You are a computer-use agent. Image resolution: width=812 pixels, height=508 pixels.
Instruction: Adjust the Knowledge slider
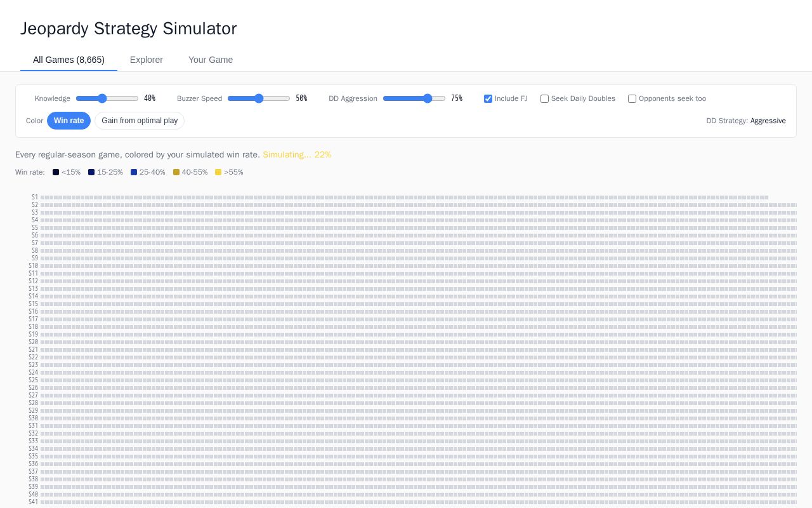(107, 98)
